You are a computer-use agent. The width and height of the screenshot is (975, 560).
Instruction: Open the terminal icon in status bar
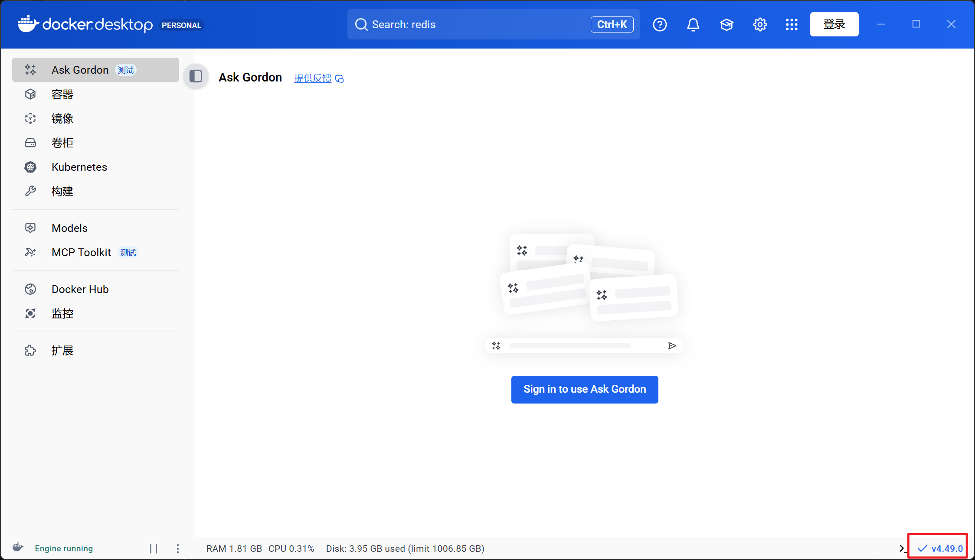click(902, 548)
